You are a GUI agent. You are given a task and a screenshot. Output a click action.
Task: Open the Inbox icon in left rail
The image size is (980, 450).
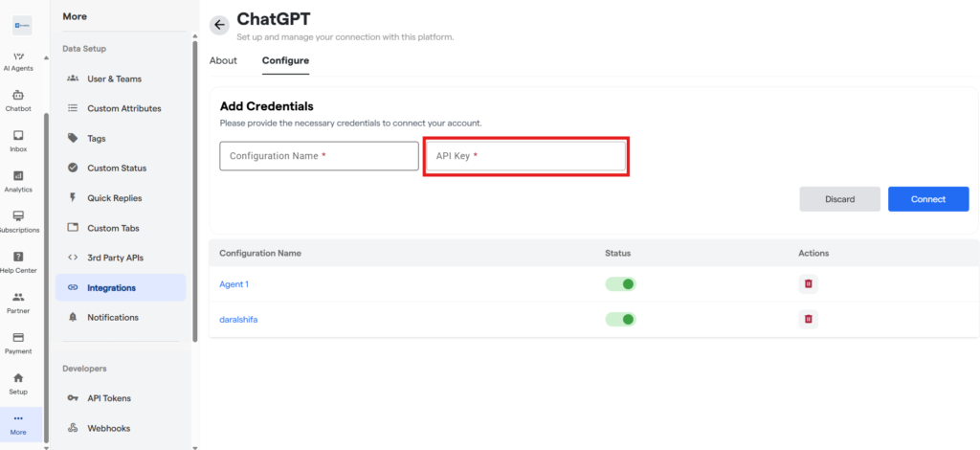pos(18,136)
